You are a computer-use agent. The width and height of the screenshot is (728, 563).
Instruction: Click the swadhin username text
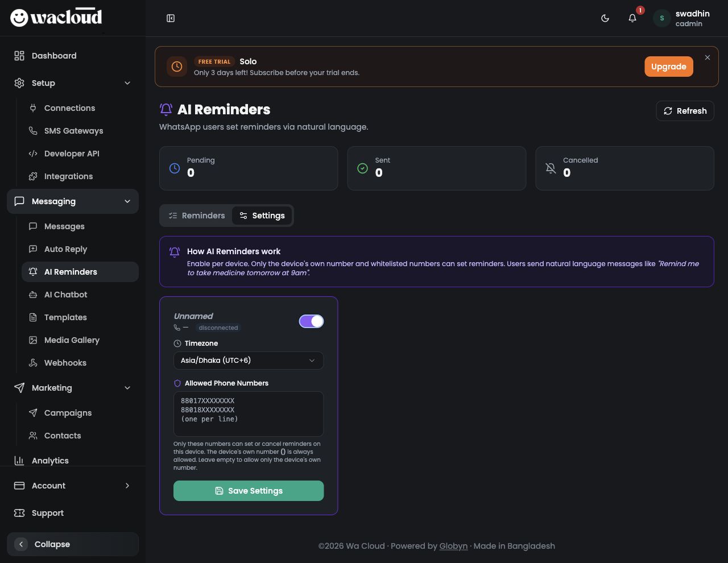coord(692,14)
